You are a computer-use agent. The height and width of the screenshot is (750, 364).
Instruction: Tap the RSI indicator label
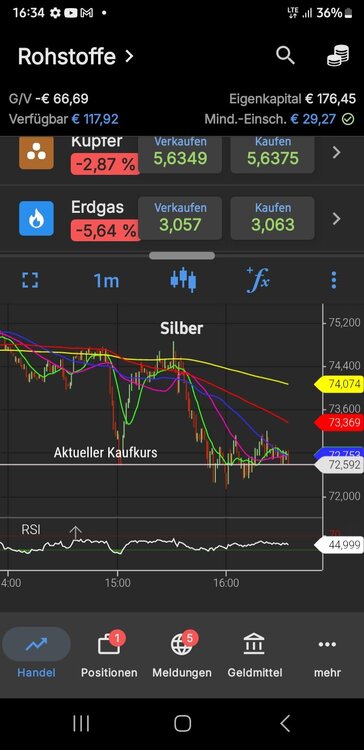tap(31, 529)
